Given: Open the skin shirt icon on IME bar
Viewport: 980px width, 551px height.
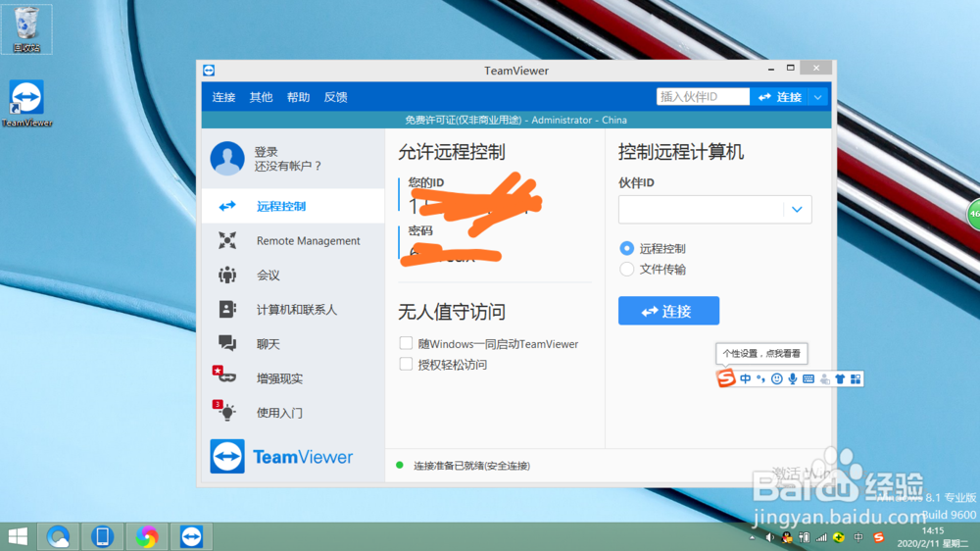Looking at the screenshot, I should pos(840,378).
